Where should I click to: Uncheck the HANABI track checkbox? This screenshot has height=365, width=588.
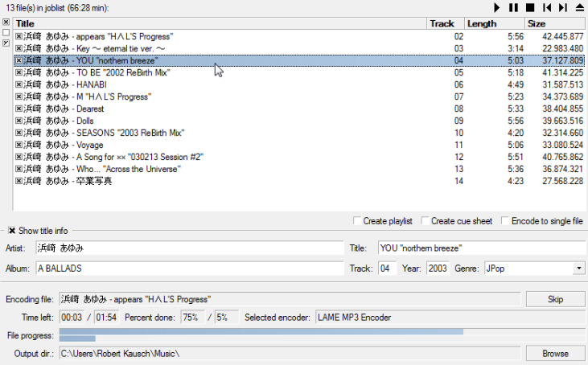click(x=19, y=84)
